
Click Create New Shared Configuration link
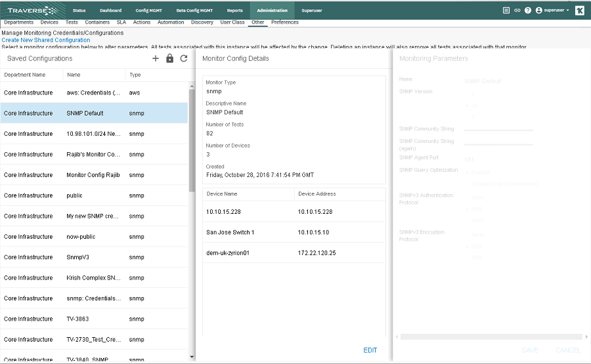coord(45,40)
